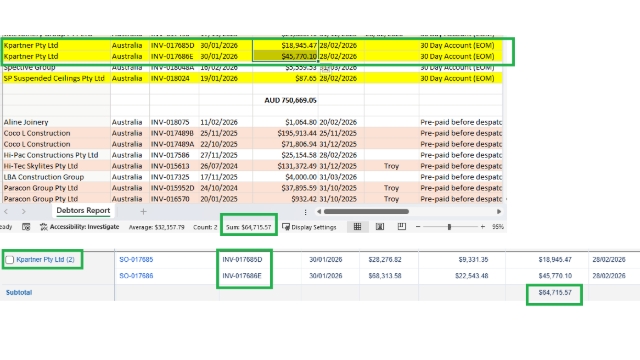Viewport: 640px width, 360px height.
Task: Click the Count: 2 status entry
Action: coord(205,227)
